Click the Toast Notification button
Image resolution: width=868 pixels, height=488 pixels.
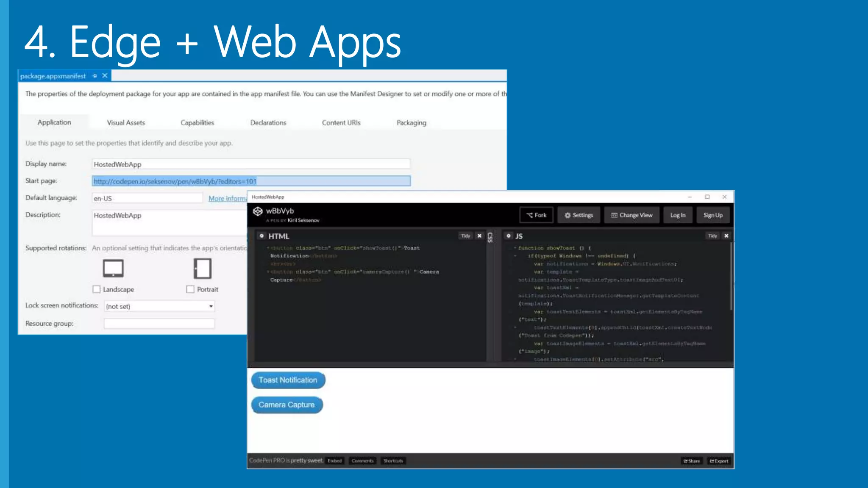click(x=288, y=380)
